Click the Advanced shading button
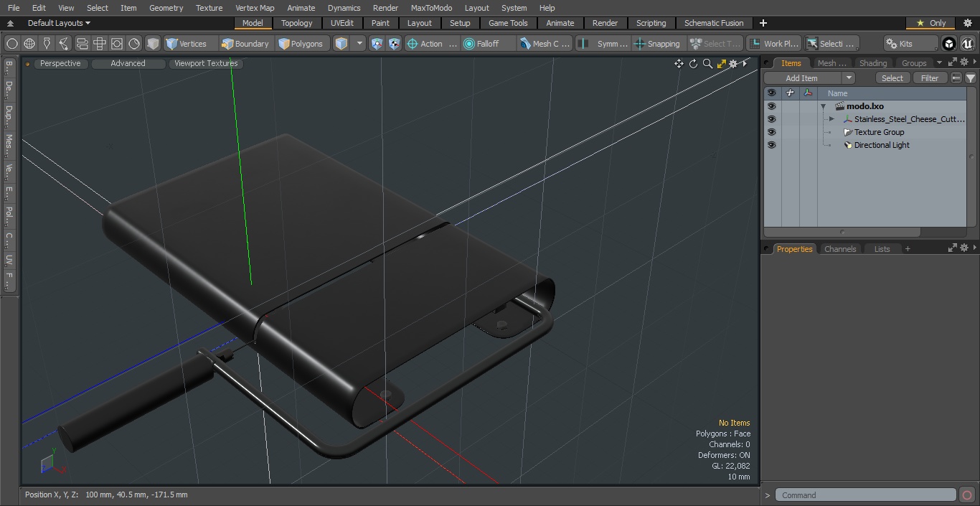Viewport: 980px width, 506px height. 128,63
